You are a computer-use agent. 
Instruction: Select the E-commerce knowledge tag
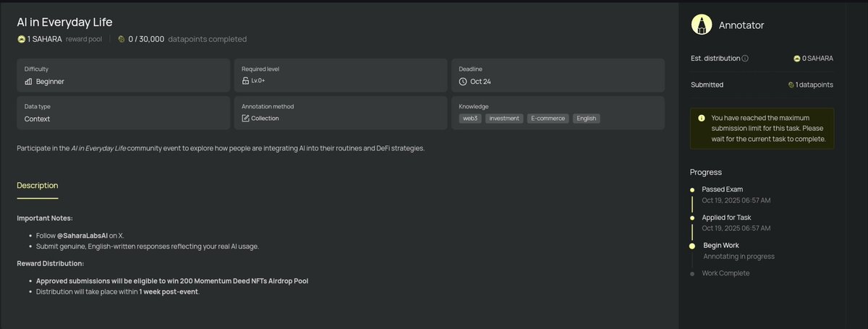[548, 119]
